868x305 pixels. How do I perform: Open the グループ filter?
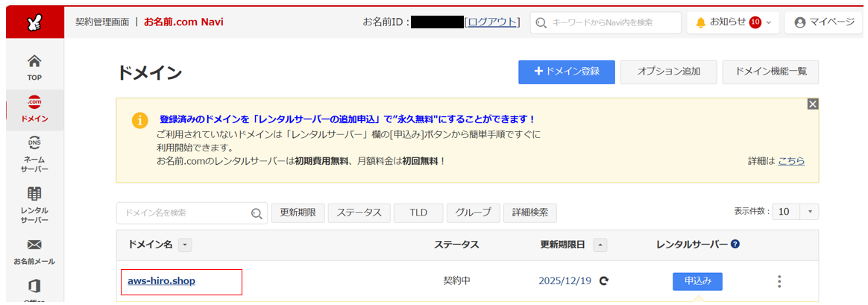474,213
